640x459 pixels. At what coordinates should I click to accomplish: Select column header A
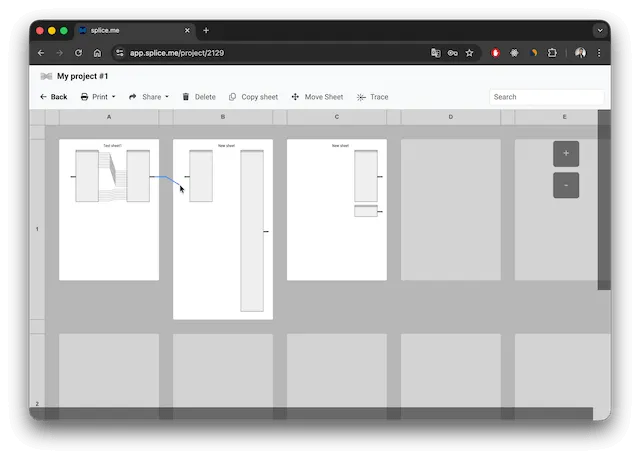(x=109, y=117)
